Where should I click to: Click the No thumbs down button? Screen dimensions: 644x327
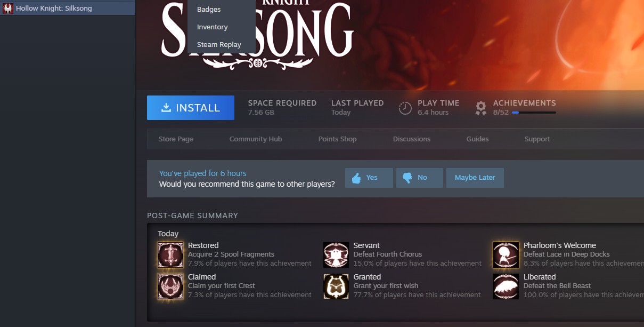[420, 178]
